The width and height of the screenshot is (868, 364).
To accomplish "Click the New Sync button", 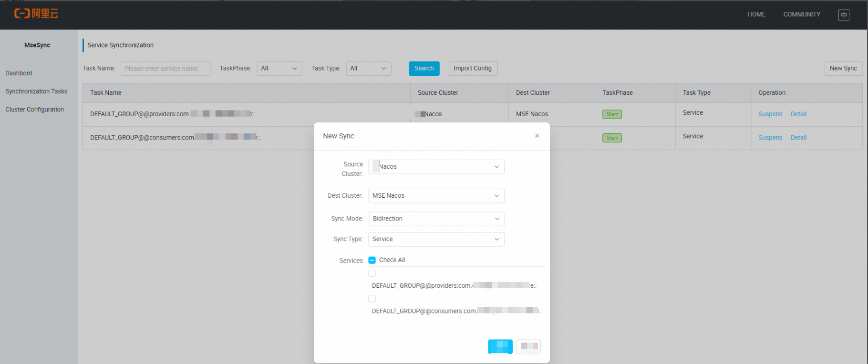I will coord(843,69).
